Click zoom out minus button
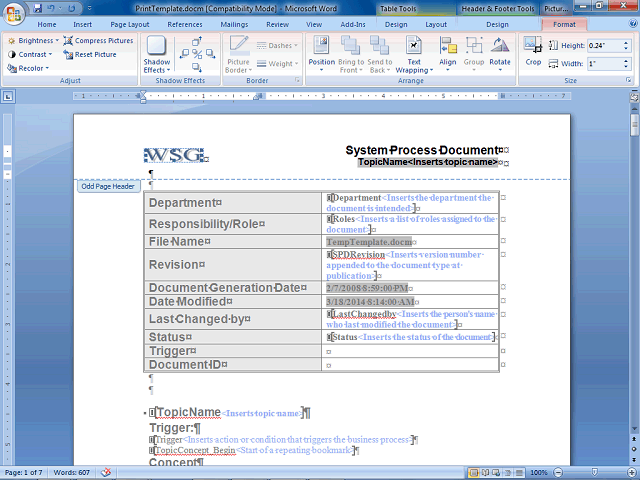Viewport: 640px width, 480px height. point(558,473)
